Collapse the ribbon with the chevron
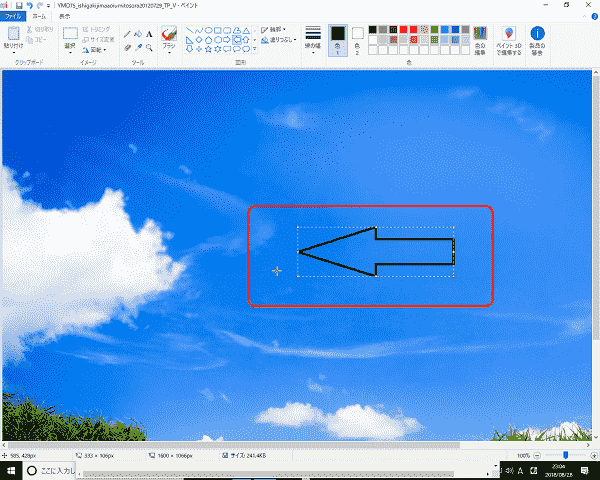The image size is (600, 480). pyautogui.click(x=584, y=16)
